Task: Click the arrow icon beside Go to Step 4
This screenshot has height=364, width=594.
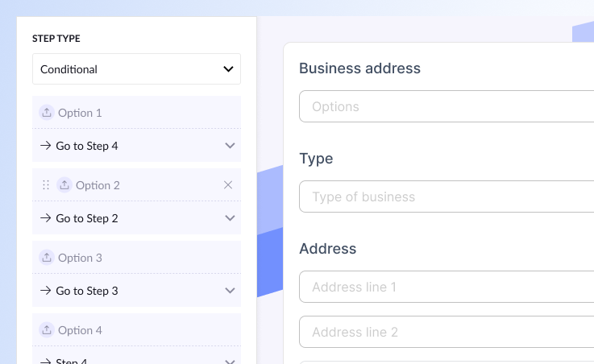Action: tap(46, 146)
